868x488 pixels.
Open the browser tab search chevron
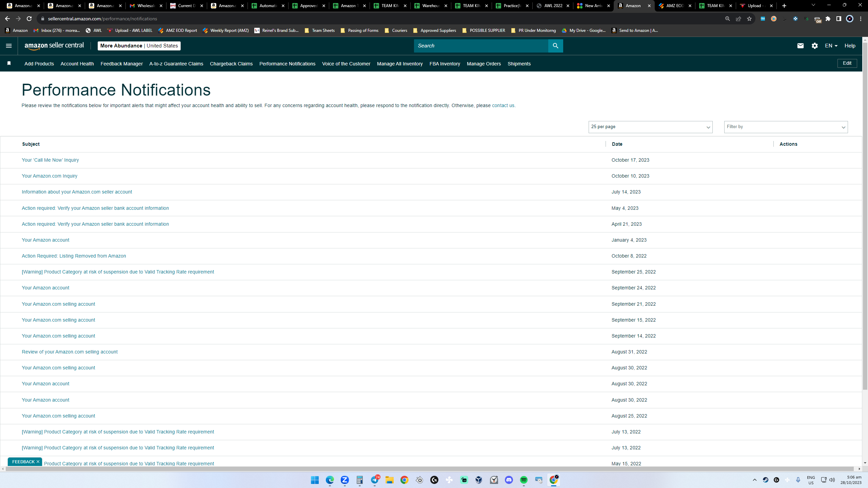pyautogui.click(x=813, y=5)
